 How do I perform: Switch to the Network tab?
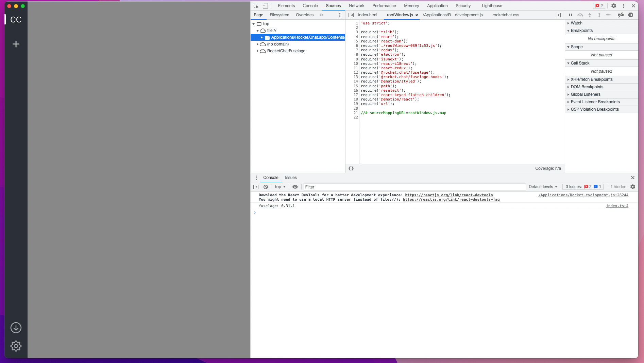tap(356, 6)
